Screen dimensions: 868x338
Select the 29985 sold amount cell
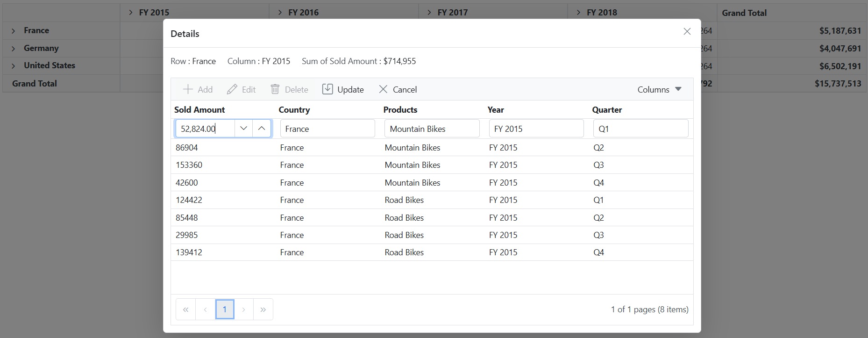223,235
